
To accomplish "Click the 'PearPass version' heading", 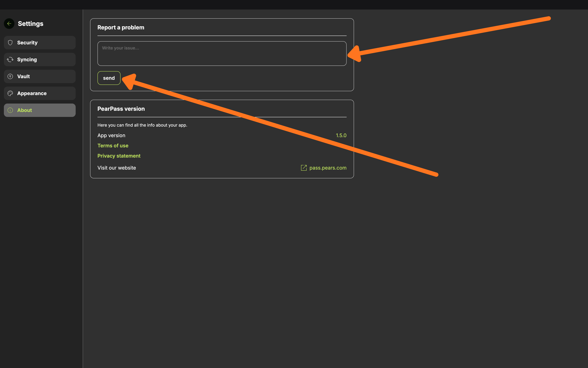I will (121, 109).
